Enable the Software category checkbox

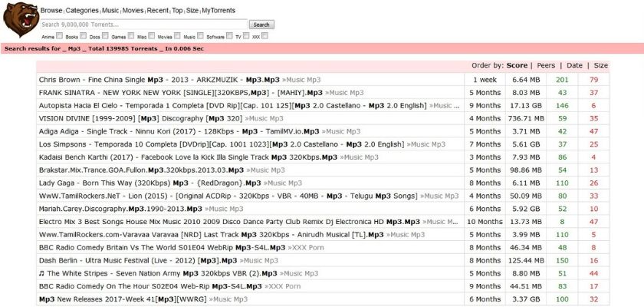[229, 36]
